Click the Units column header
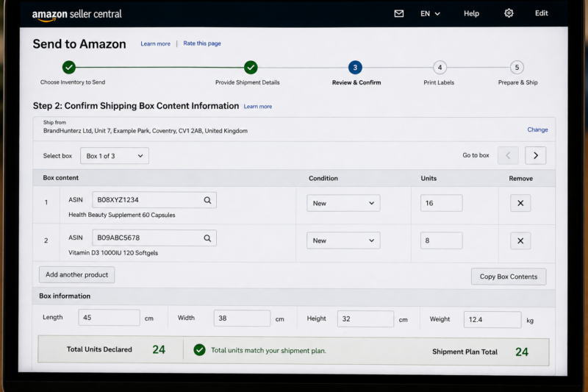 pyautogui.click(x=429, y=178)
